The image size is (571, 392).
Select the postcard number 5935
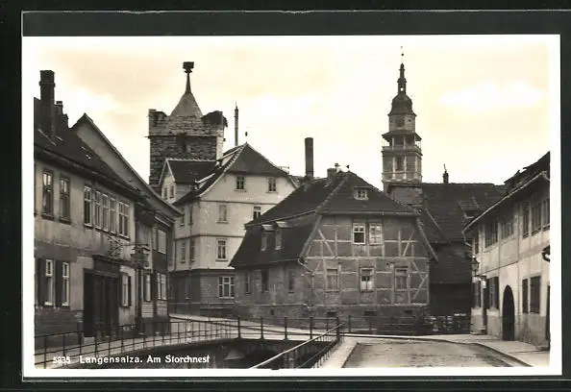pos(62,360)
